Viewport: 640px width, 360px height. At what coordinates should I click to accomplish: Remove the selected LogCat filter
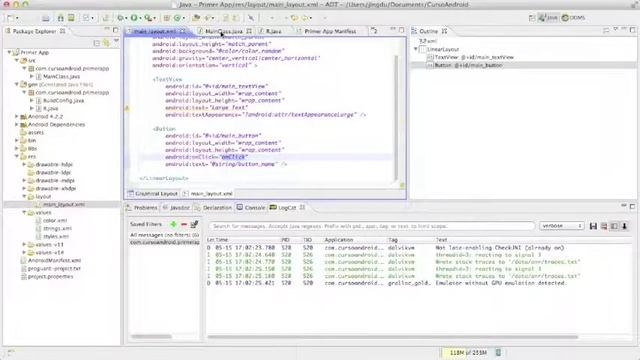point(184,224)
